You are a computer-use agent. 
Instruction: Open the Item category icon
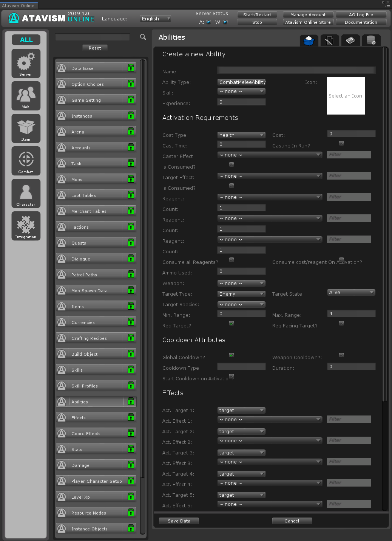click(26, 128)
